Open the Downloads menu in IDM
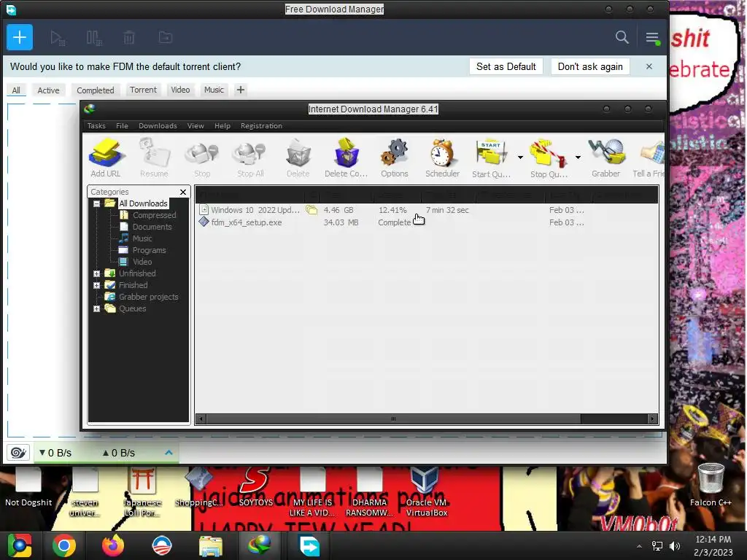The height and width of the screenshot is (560, 747). [x=158, y=125]
